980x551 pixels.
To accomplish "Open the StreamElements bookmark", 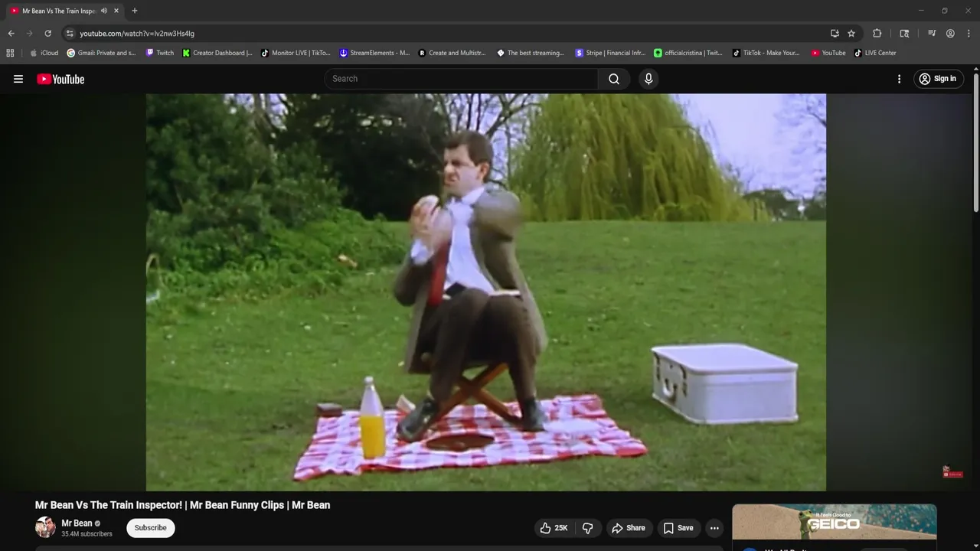I will point(375,53).
